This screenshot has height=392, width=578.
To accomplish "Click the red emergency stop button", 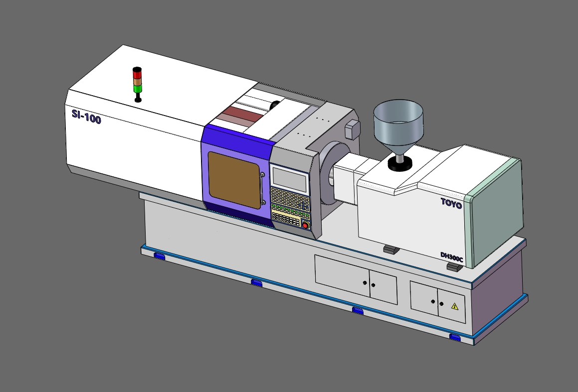I will [x=306, y=225].
